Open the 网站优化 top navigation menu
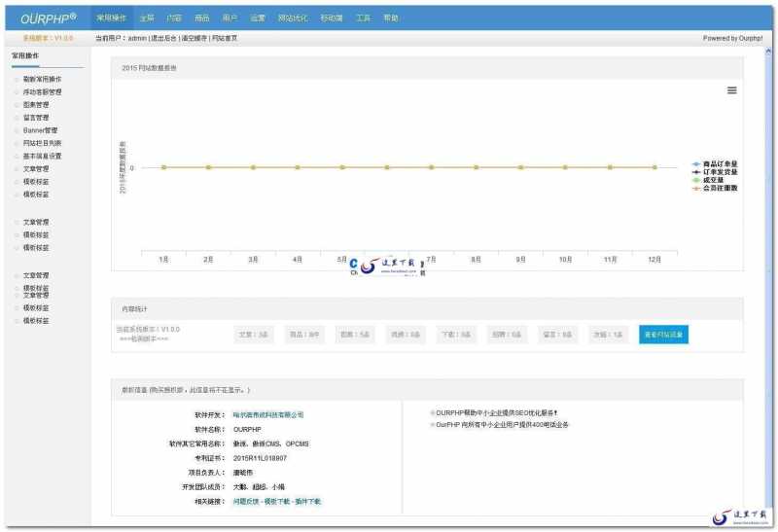Image resolution: width=778 pixels, height=532 pixels. [x=293, y=18]
